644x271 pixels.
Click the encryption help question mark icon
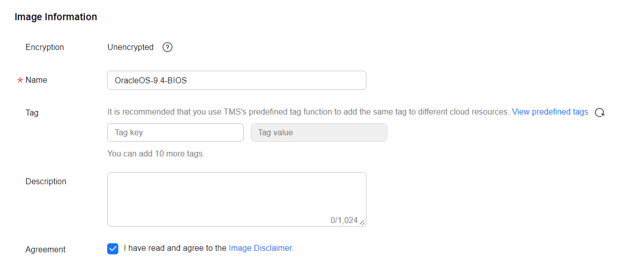(x=168, y=47)
